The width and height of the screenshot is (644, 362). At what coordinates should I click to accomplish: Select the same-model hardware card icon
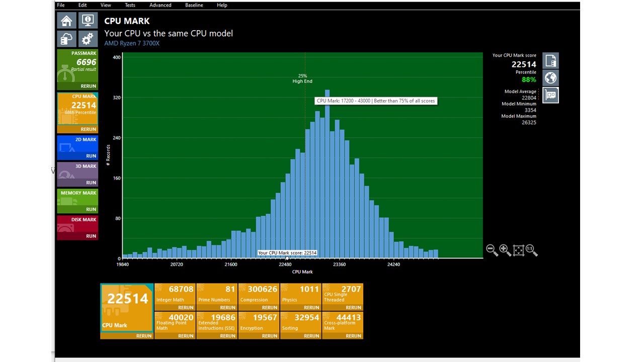pyautogui.click(x=550, y=95)
